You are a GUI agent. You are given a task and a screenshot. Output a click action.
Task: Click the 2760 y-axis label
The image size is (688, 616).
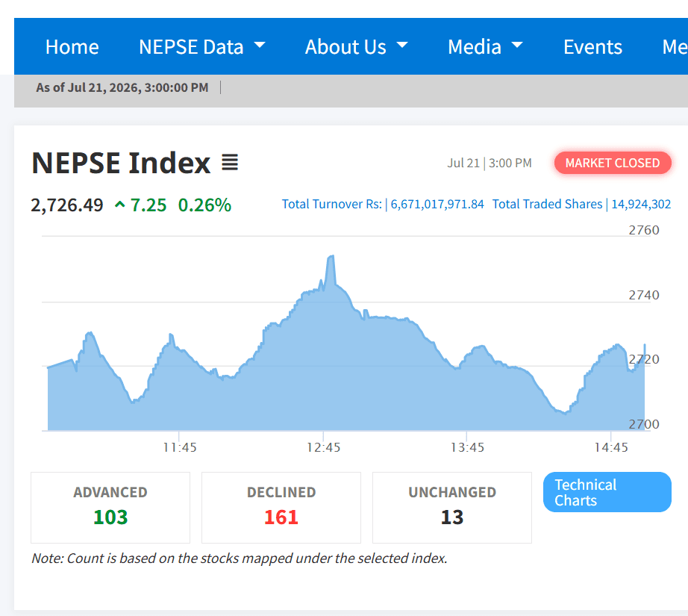644,230
